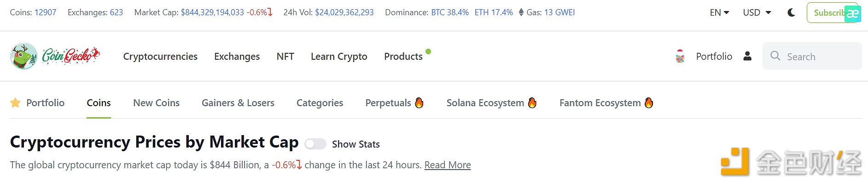Viewport: 868px width, 182px height.
Task: Click the search magnifier icon
Action: pos(775,56)
